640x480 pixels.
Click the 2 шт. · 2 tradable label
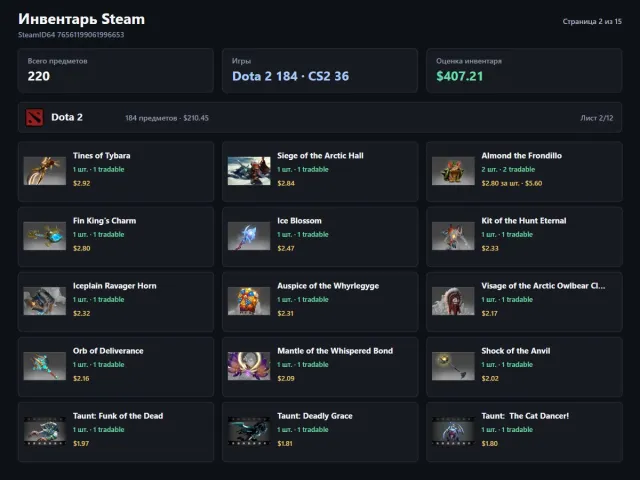tap(508, 169)
